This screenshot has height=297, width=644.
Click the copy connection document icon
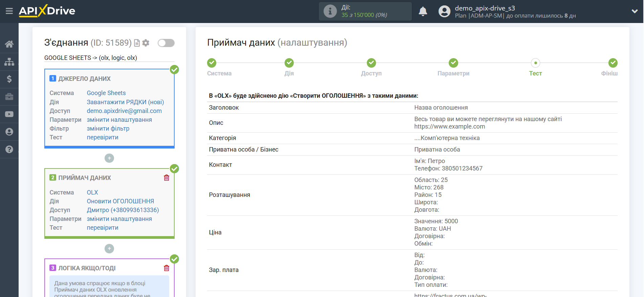click(137, 43)
